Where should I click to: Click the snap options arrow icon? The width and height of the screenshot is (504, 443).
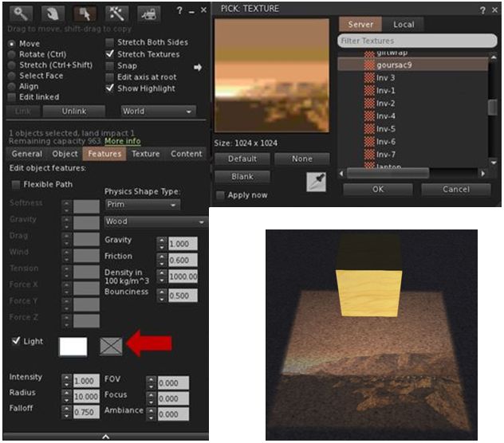coord(198,68)
